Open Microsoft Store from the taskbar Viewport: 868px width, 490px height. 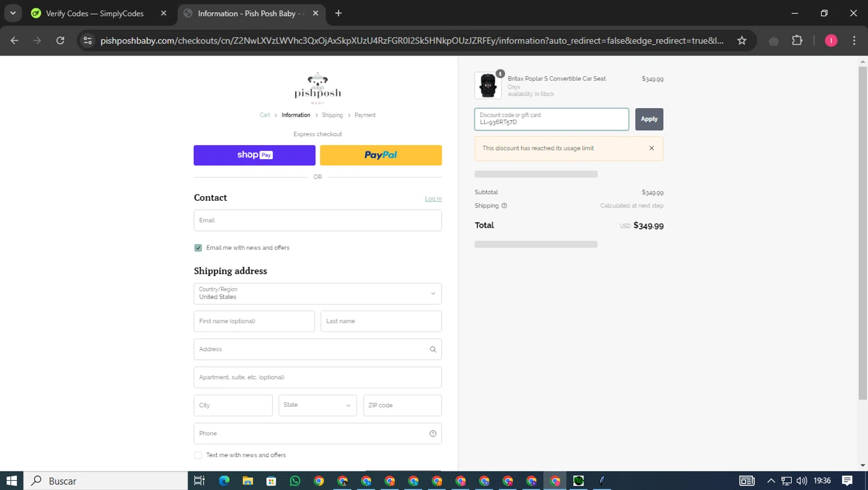pyautogui.click(x=271, y=481)
